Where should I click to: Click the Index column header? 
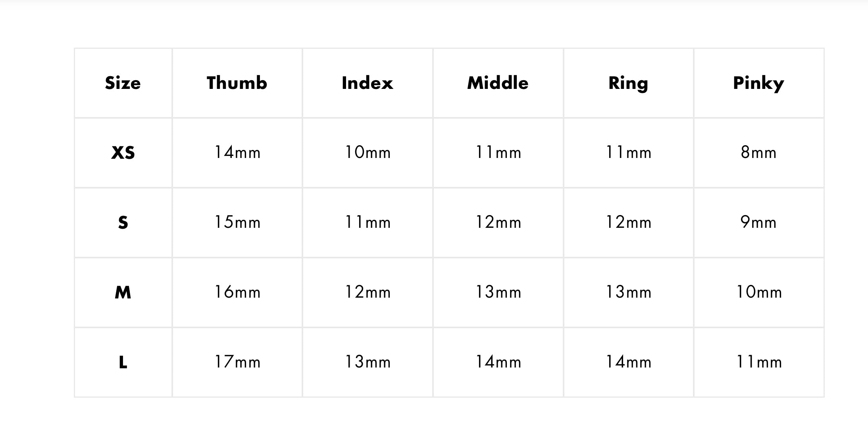(x=367, y=83)
